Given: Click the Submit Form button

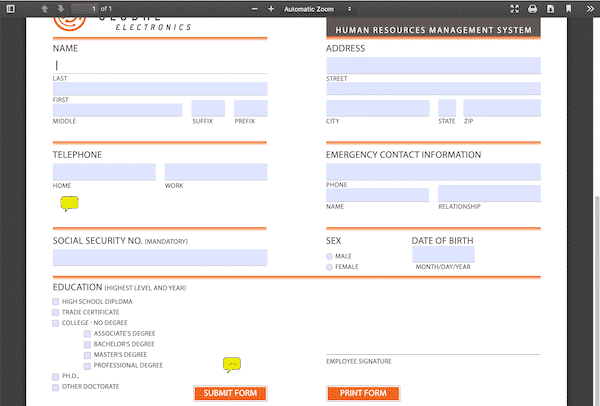Looking at the screenshot, I should pos(230,393).
